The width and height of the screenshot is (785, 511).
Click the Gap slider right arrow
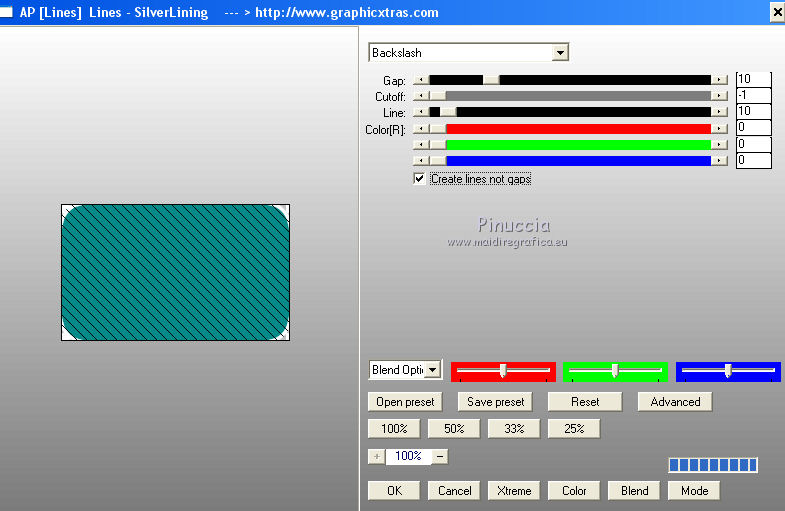point(719,80)
